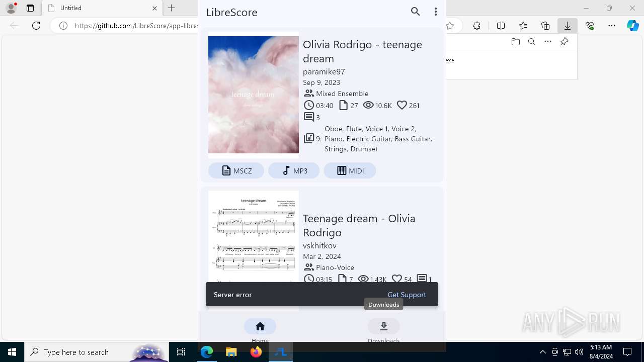Switch to the Home navigation tab
Viewport: 644px width, 362px height.
tap(260, 331)
